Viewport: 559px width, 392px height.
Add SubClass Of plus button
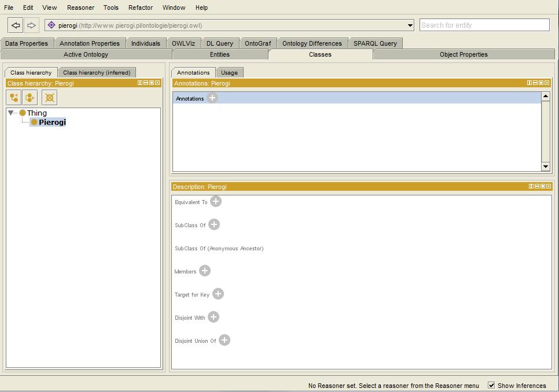(214, 225)
